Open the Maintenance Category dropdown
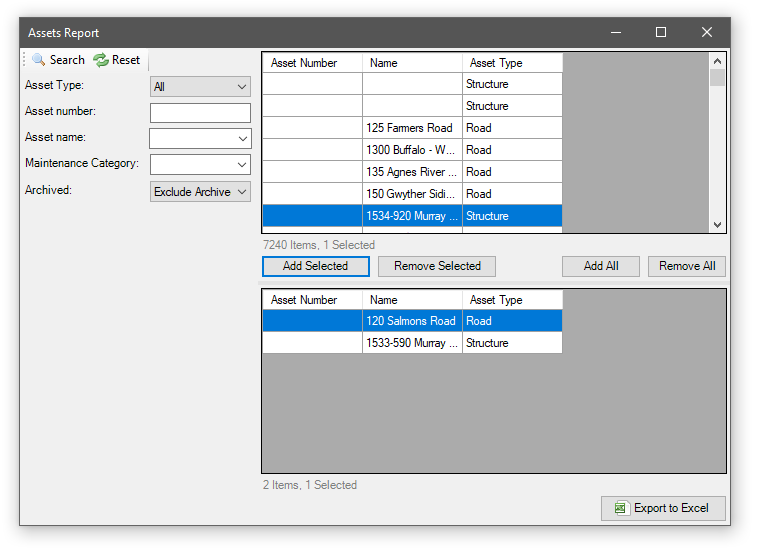This screenshot has height=554, width=758. (x=242, y=164)
